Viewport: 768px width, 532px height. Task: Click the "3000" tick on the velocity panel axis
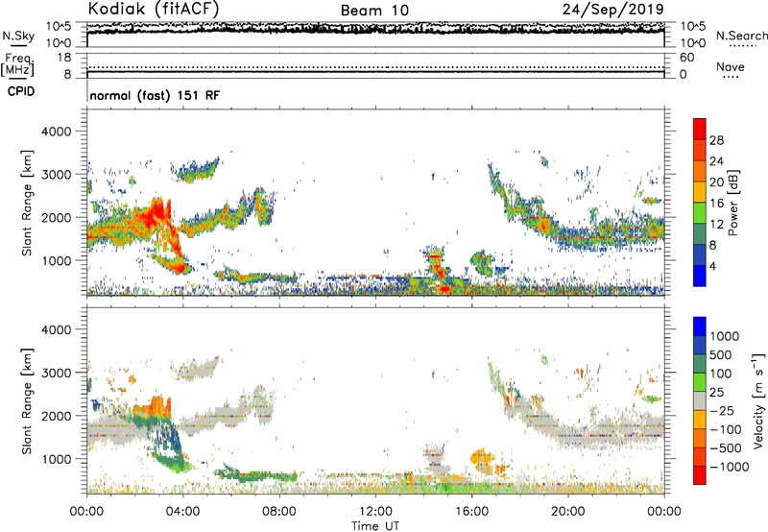click(x=56, y=373)
